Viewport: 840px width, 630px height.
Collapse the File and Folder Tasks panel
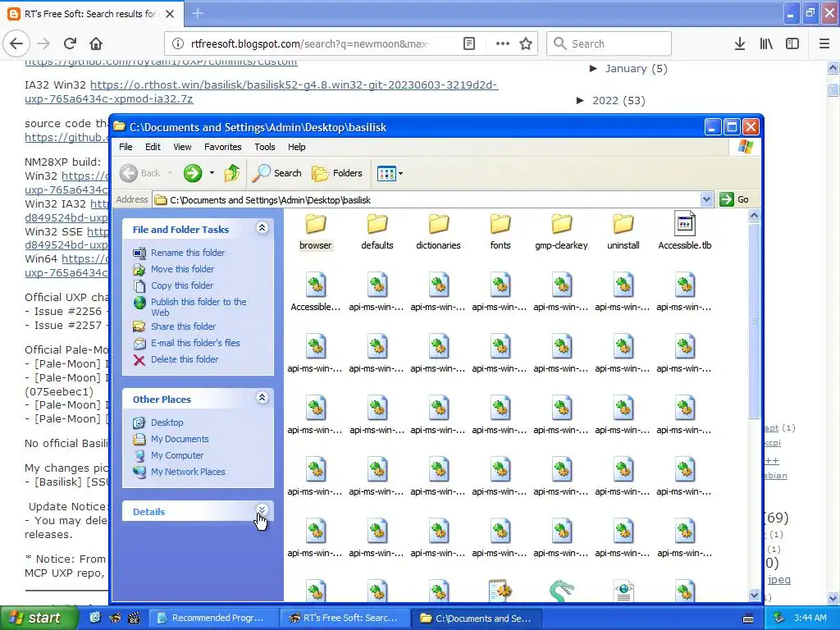coord(262,228)
